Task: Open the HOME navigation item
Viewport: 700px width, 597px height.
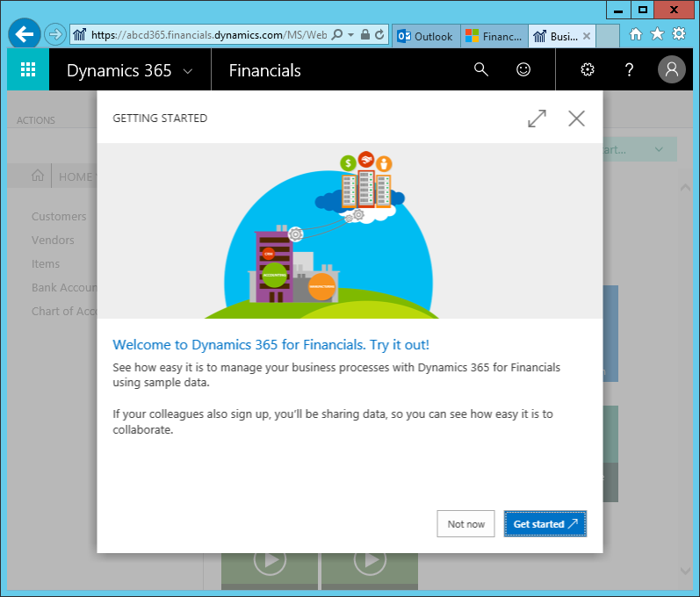Action: tap(76, 176)
